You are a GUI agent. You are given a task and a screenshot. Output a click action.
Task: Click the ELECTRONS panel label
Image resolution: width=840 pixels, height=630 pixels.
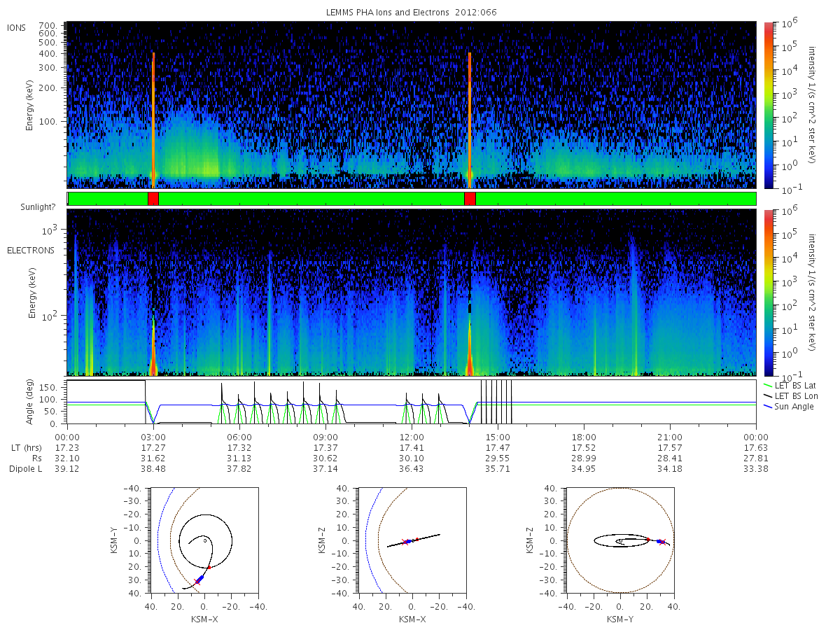(x=30, y=250)
